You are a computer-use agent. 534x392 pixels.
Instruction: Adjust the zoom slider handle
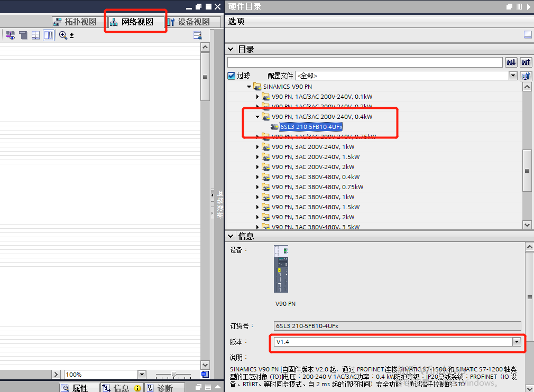point(174,375)
